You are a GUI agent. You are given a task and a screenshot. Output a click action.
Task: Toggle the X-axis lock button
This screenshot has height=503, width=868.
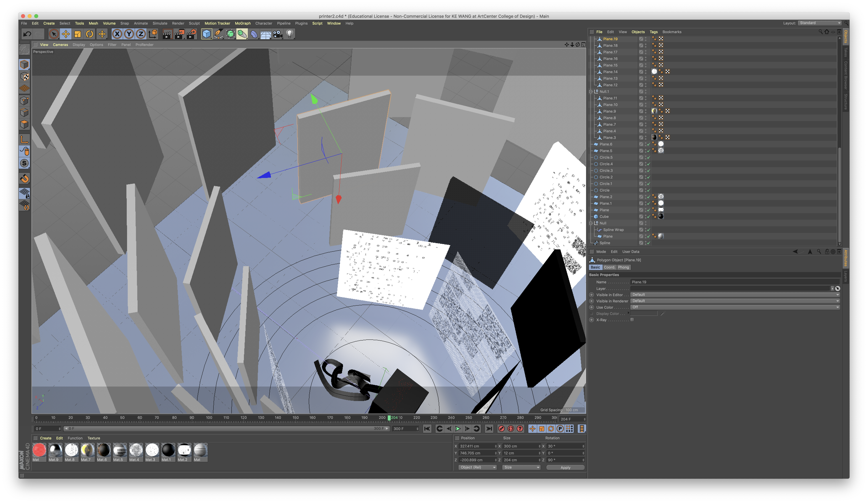point(117,34)
